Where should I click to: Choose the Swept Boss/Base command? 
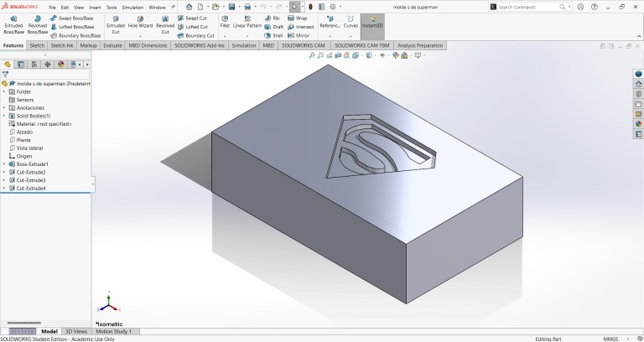(x=72, y=18)
